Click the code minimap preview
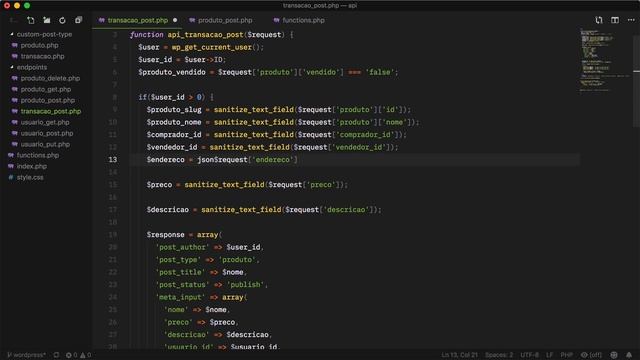This screenshot has width=640, height=360. point(606,60)
